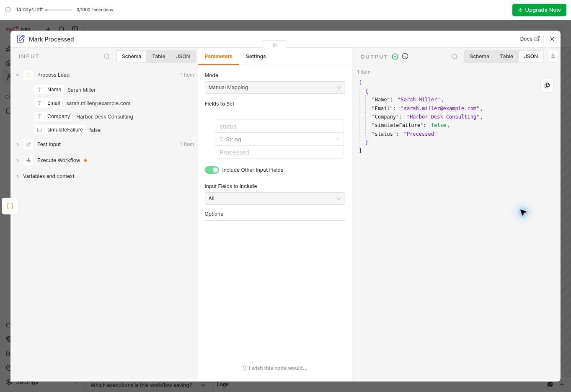This screenshot has height=392, width=571.
Task: Click the Process Lead node icon
Action: tap(28, 75)
